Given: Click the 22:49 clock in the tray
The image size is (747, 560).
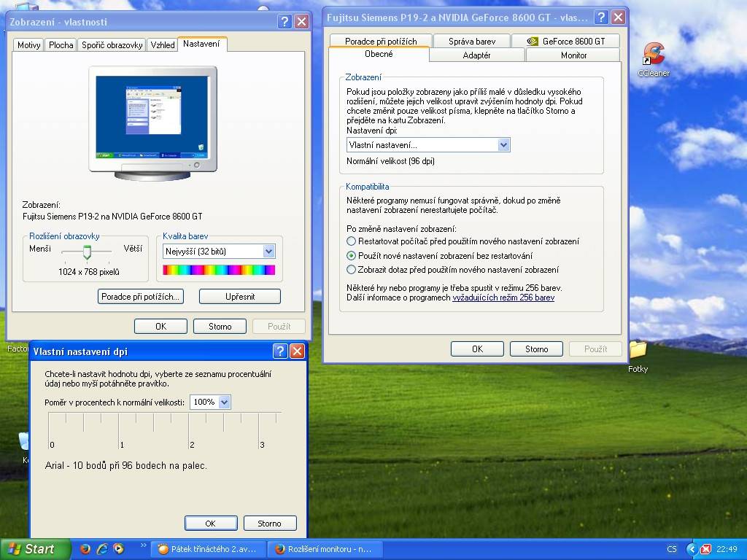Looking at the screenshot, I should [727, 549].
